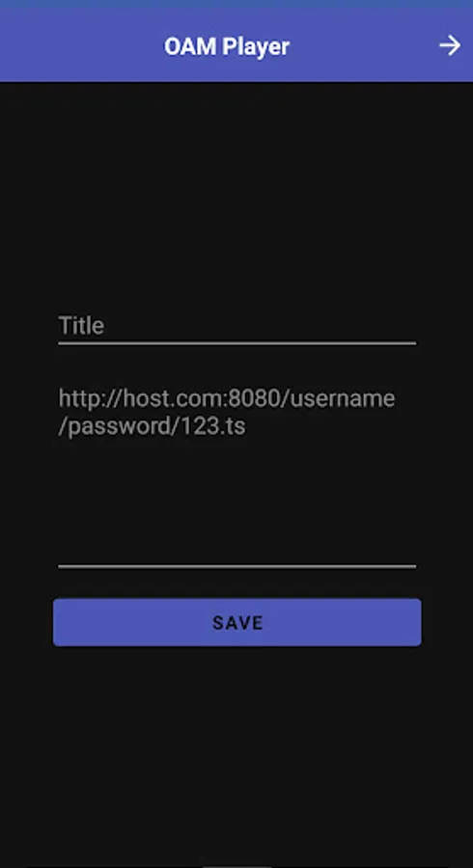473x868 pixels.
Task: Click the SAVE button
Action: tap(237, 622)
